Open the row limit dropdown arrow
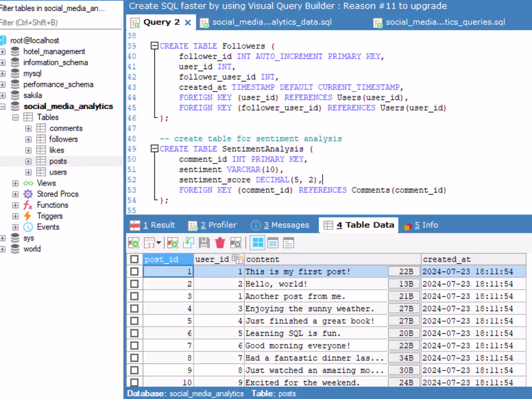This screenshot has height=399, width=532. [159, 242]
